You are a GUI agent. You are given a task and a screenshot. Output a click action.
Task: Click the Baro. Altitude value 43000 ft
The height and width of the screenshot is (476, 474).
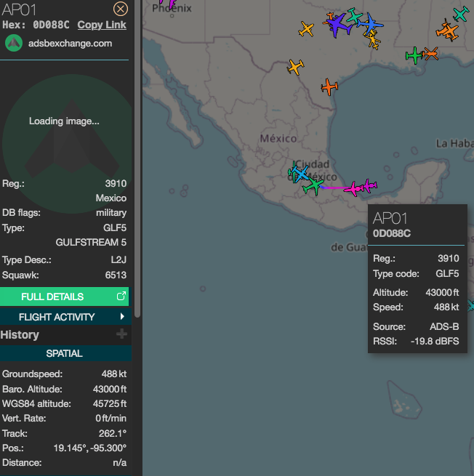pyautogui.click(x=110, y=390)
